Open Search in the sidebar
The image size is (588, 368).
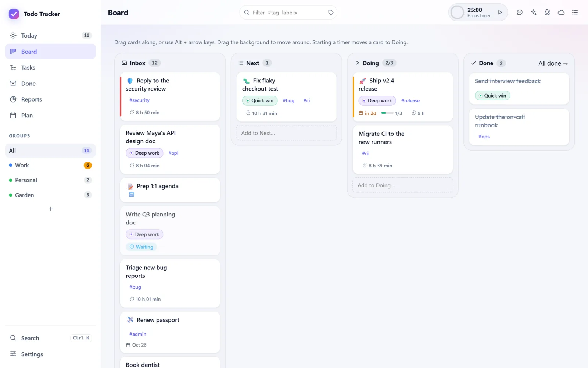(x=50, y=338)
